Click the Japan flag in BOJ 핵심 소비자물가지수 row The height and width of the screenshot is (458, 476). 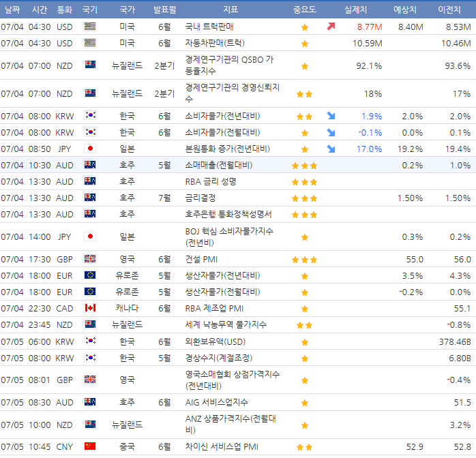pyautogui.click(x=90, y=236)
